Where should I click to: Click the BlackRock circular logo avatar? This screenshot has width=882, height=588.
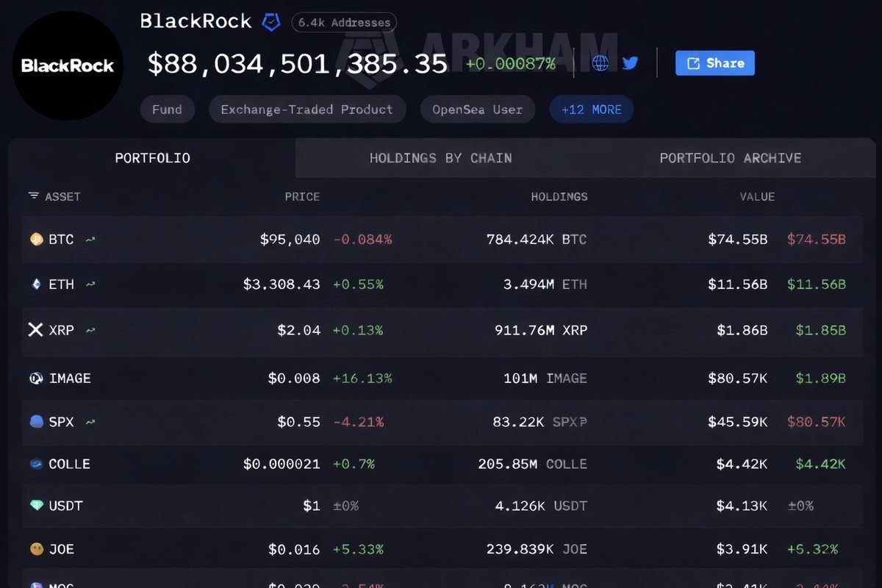[x=67, y=65]
